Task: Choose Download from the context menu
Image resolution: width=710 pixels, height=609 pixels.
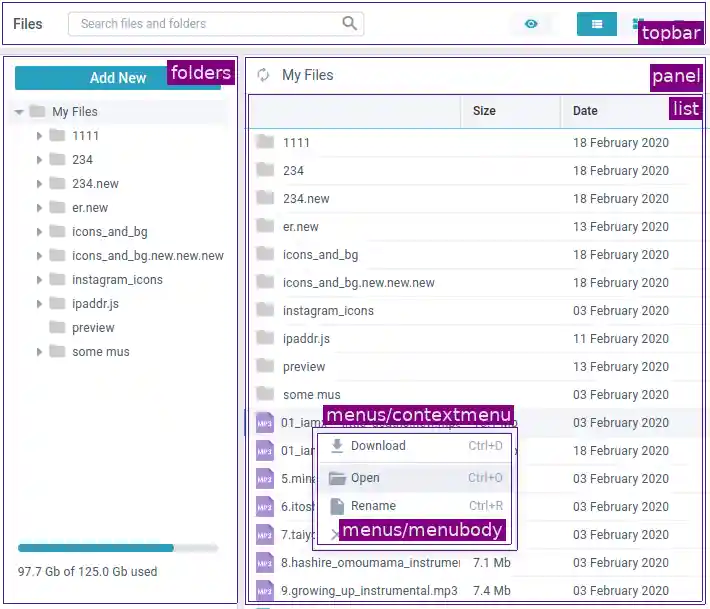Action: click(415, 446)
